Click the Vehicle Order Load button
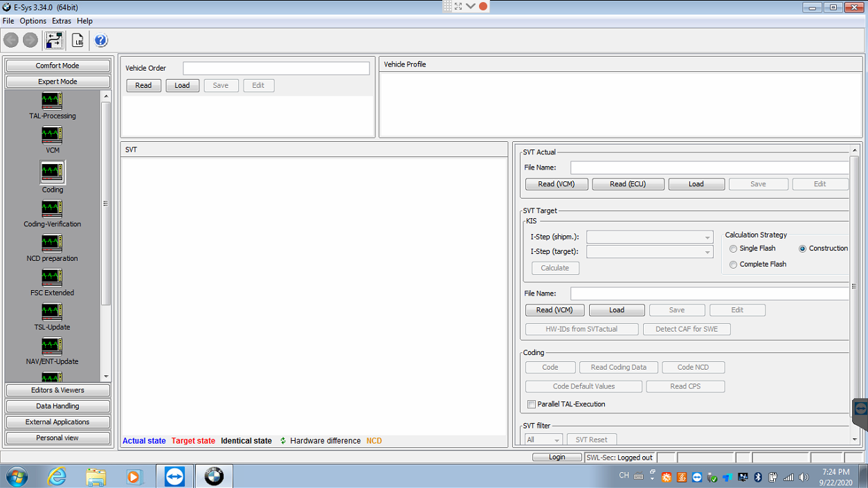This screenshot has height=488, width=868. (x=182, y=86)
